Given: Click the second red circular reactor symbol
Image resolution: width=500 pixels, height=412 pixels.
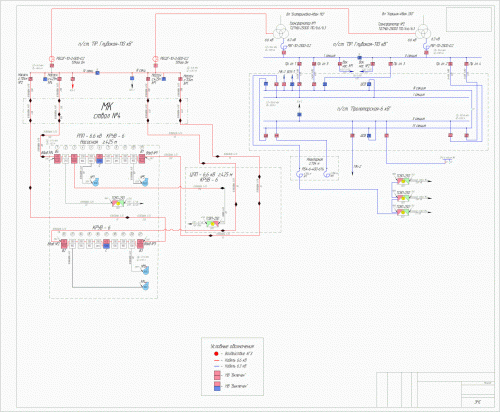Looking at the screenshot, I should point(155,59).
